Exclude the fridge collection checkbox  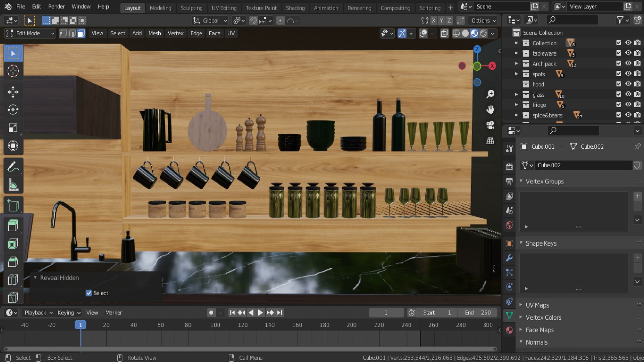tap(619, 105)
